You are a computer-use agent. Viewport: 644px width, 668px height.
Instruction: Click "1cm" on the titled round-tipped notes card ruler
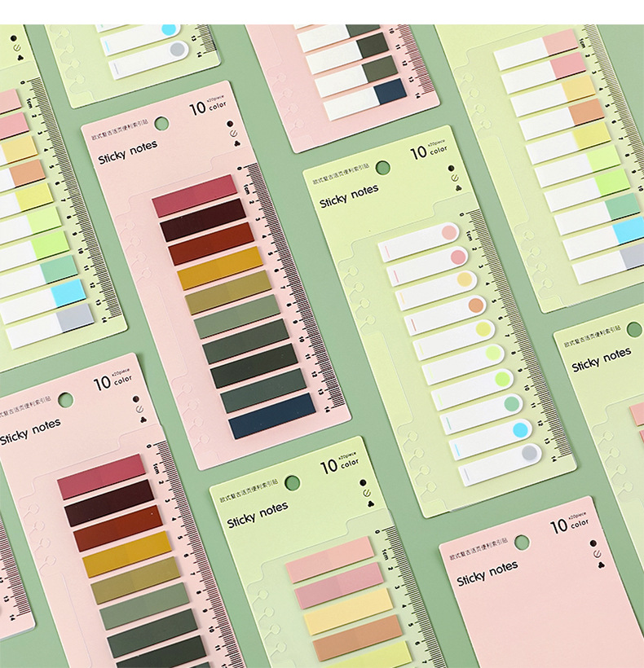(469, 235)
